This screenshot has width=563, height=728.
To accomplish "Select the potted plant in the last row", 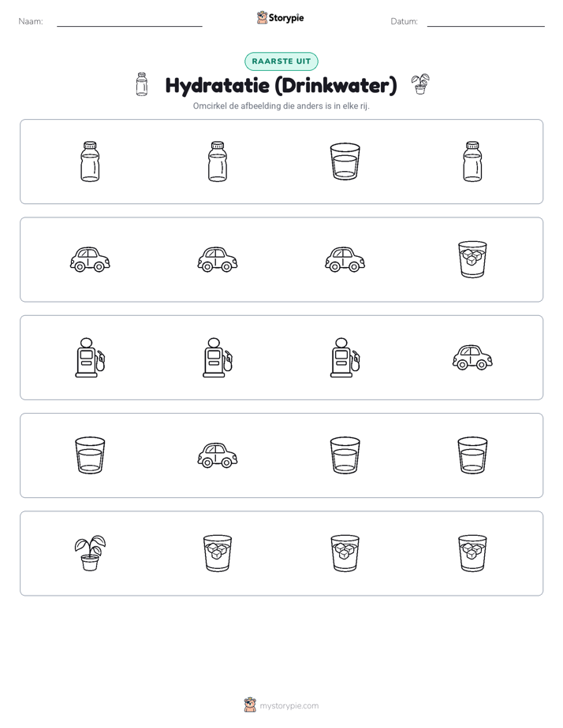I will pos(90,553).
